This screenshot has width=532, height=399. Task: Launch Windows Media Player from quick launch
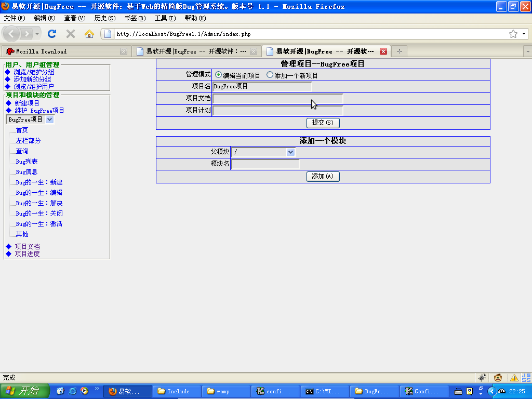click(x=84, y=391)
